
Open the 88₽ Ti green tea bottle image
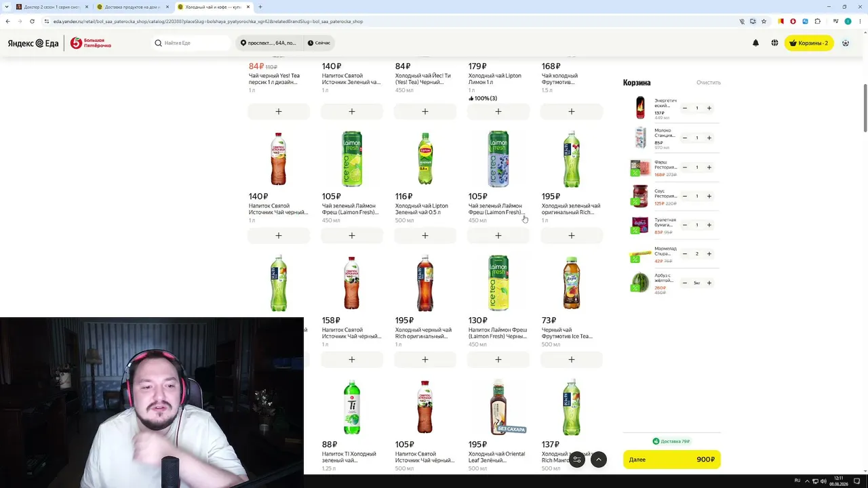pyautogui.click(x=352, y=407)
